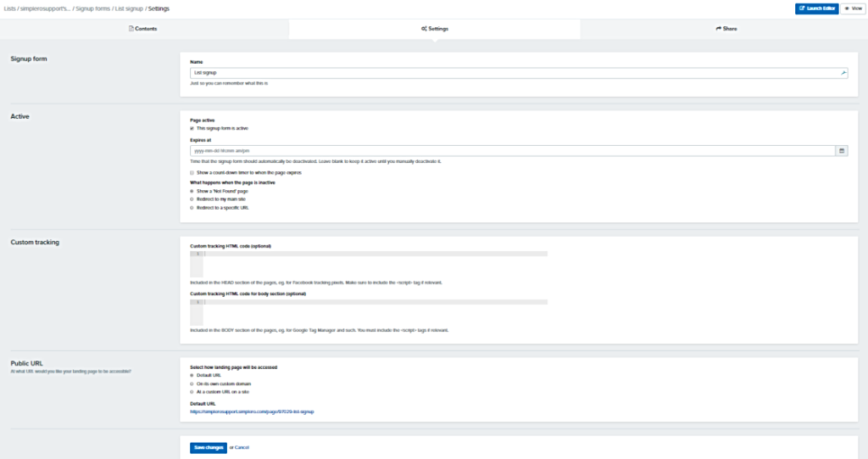The height and width of the screenshot is (459, 868).
Task: Open Signup forms breadcrumb link
Action: click(x=93, y=8)
